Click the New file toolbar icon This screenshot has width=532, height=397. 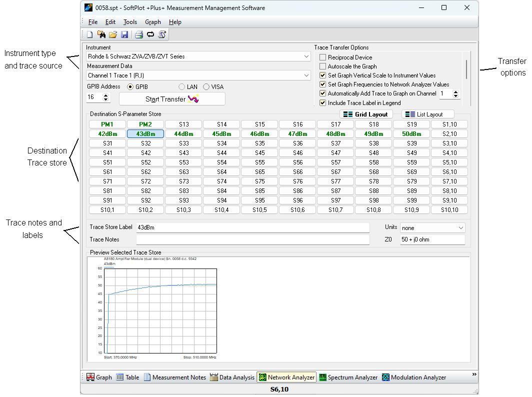[90, 34]
